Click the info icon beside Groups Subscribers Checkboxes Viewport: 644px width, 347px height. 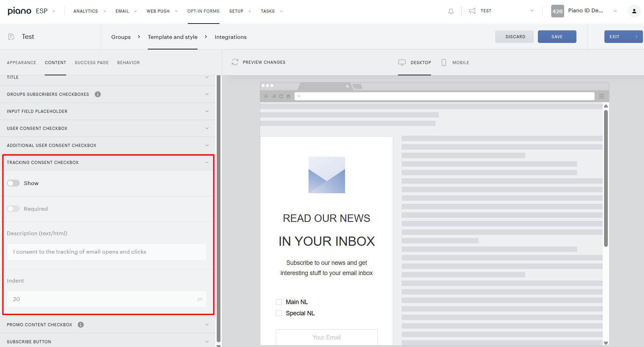coord(98,94)
